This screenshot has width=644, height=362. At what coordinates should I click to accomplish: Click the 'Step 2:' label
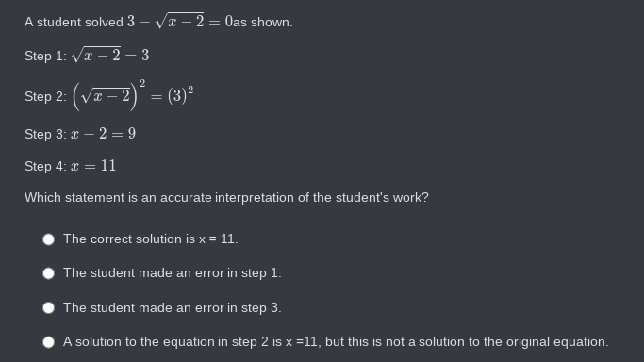pyautogui.click(x=45, y=96)
